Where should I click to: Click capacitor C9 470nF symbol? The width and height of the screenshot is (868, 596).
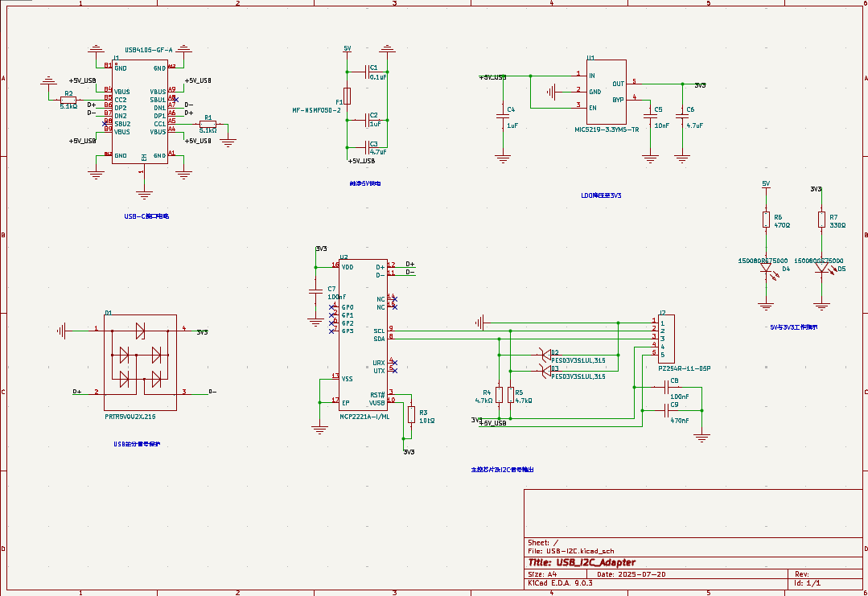coord(666,411)
